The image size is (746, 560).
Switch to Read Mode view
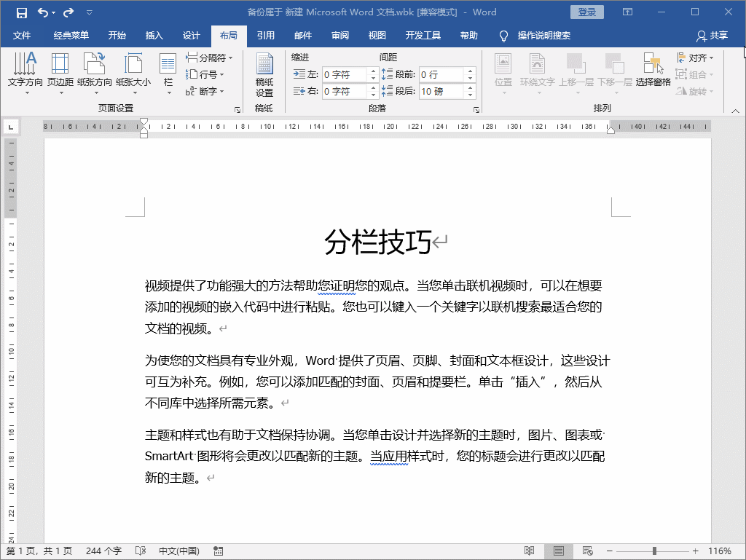click(x=529, y=551)
